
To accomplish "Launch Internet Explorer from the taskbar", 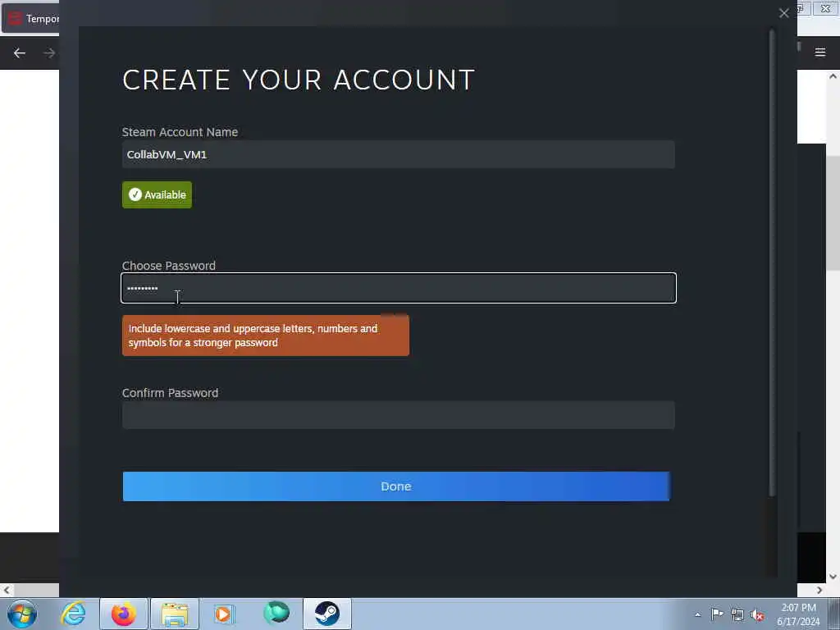I will (73, 614).
